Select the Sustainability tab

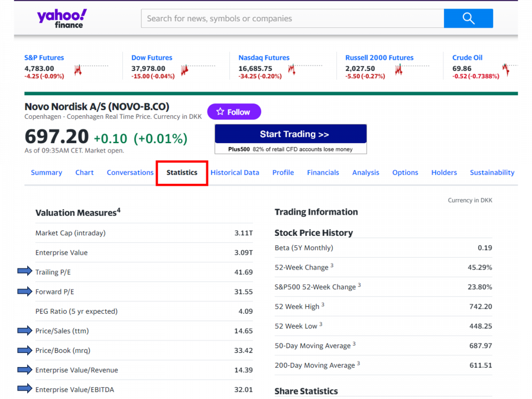492,173
